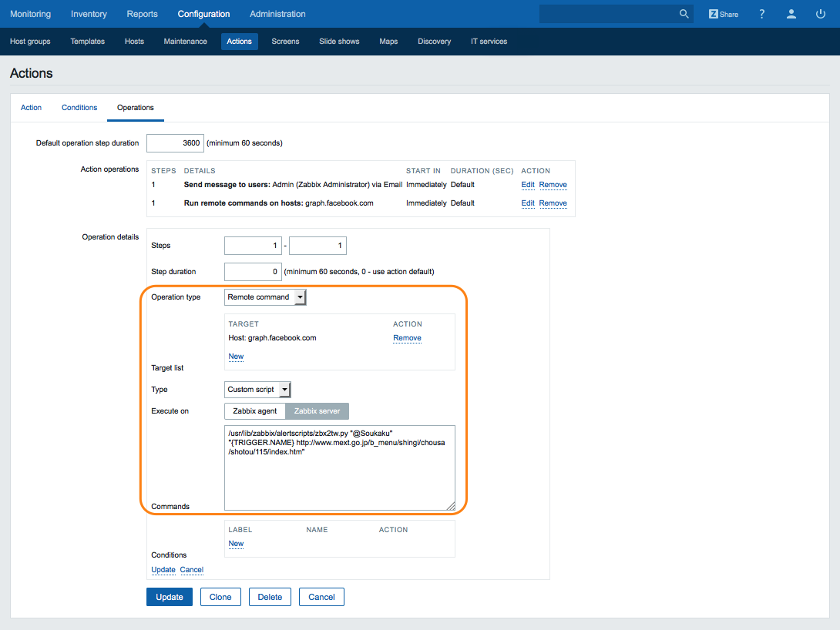Edit the Run remote commands operation
840x630 pixels.
point(528,203)
